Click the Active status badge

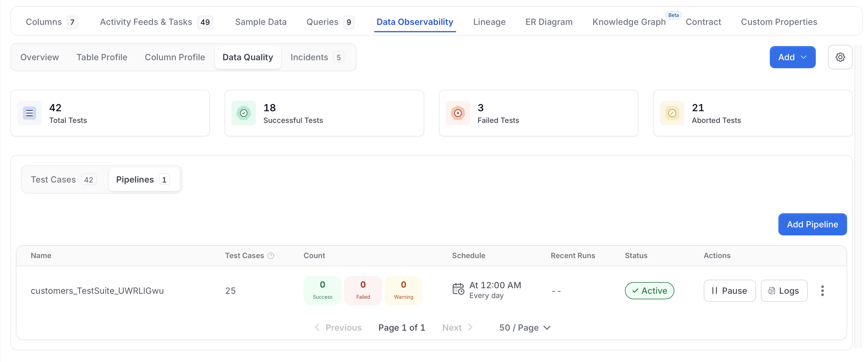pyautogui.click(x=649, y=290)
